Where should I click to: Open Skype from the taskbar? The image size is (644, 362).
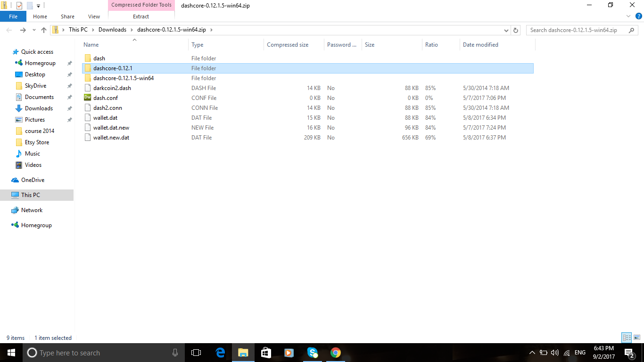312,353
